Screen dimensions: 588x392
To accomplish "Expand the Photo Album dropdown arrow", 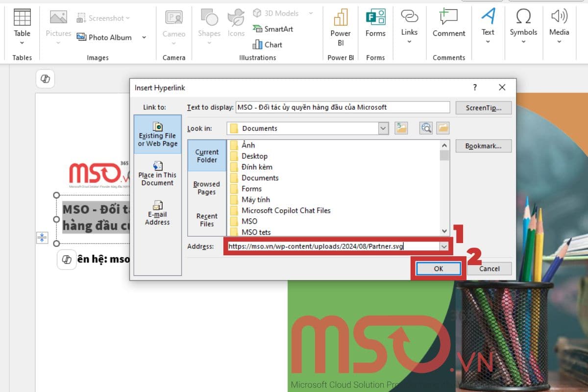I will (x=144, y=37).
